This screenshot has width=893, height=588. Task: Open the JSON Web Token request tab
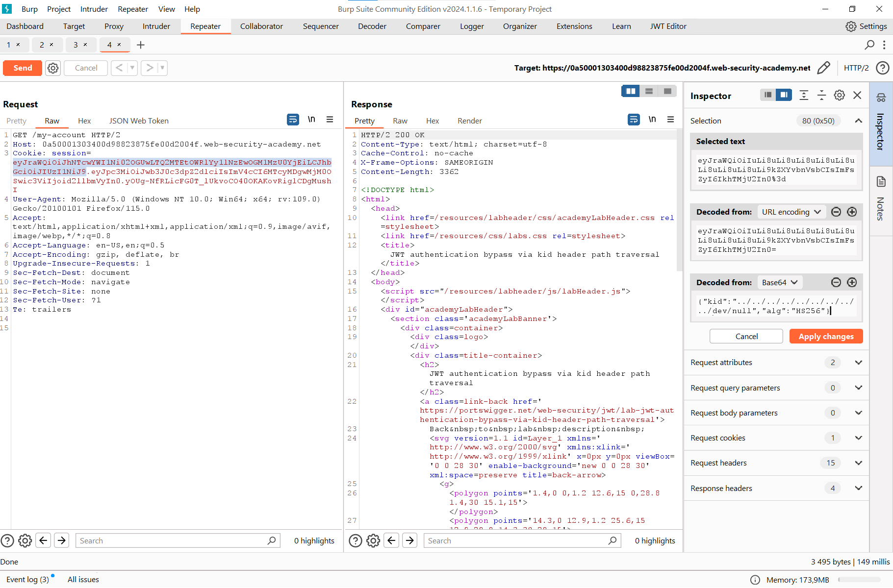pyautogui.click(x=139, y=121)
